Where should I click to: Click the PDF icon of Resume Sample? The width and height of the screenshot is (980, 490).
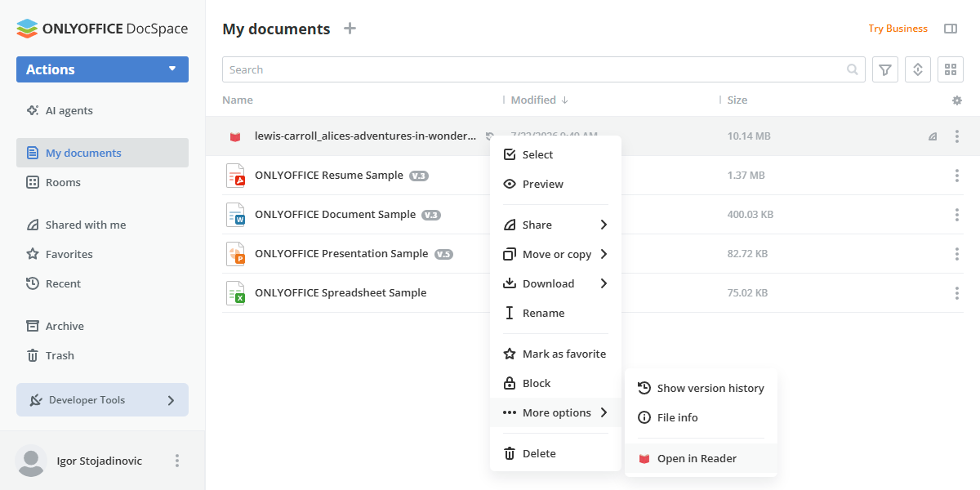click(x=235, y=175)
